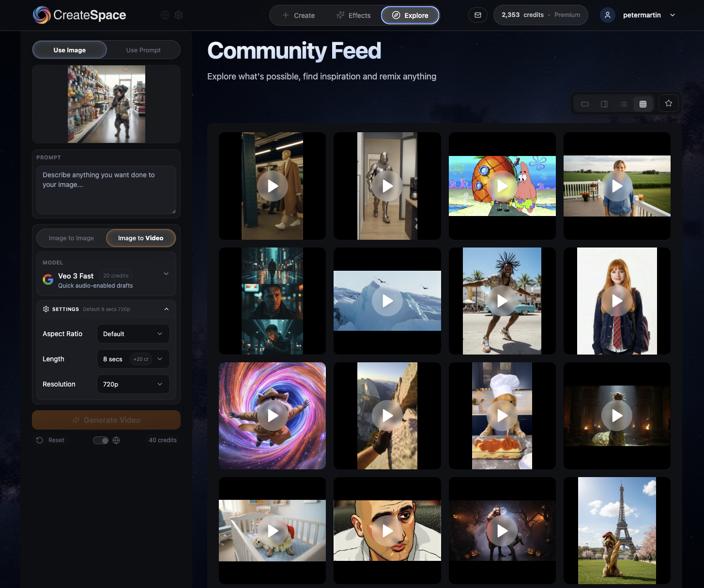The width and height of the screenshot is (704, 588).
Task: Click the prompt text box to describe edits
Action: (106, 190)
